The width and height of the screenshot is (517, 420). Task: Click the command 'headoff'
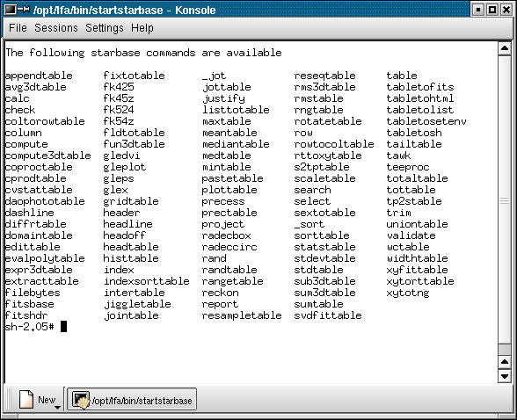tap(125, 235)
